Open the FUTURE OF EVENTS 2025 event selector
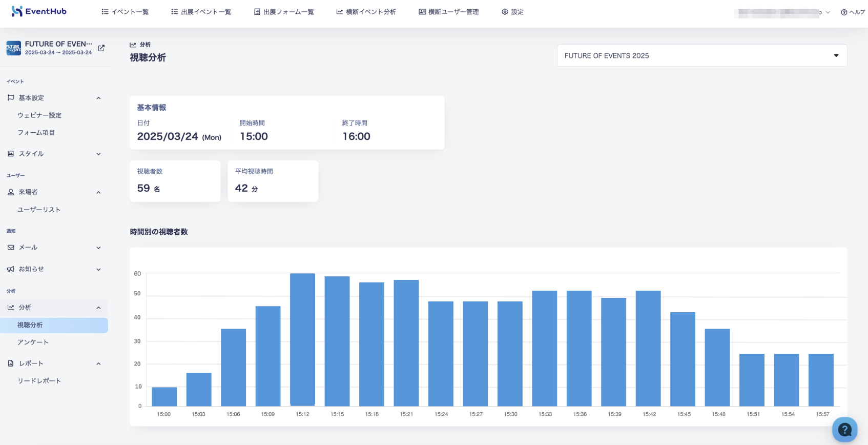The height and width of the screenshot is (445, 868). coord(702,56)
